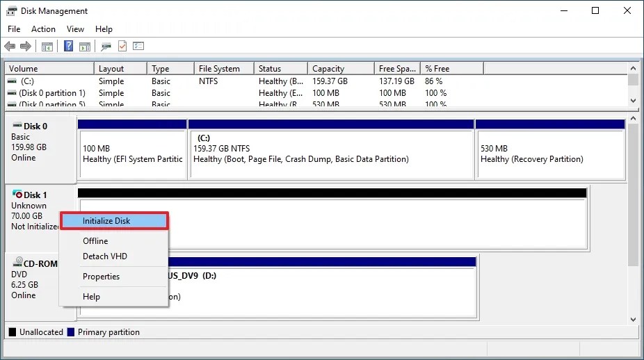Select Help entry in context menu
The height and width of the screenshot is (360, 644).
coord(114,296)
